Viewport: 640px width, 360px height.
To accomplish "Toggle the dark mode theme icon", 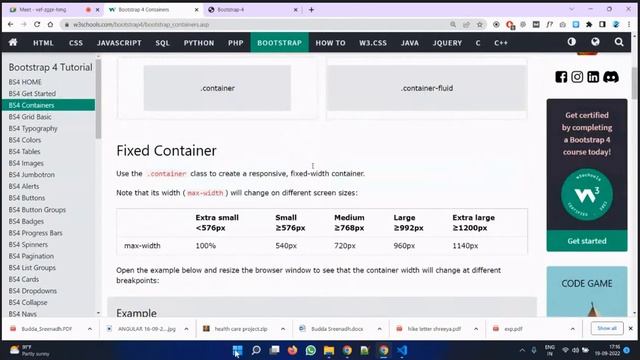I will [x=571, y=42].
